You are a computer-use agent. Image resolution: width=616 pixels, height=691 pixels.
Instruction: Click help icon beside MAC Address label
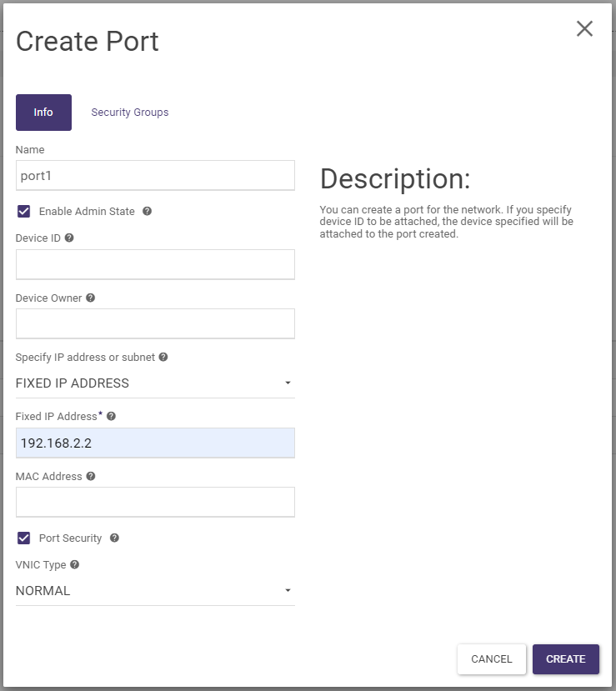(x=91, y=476)
